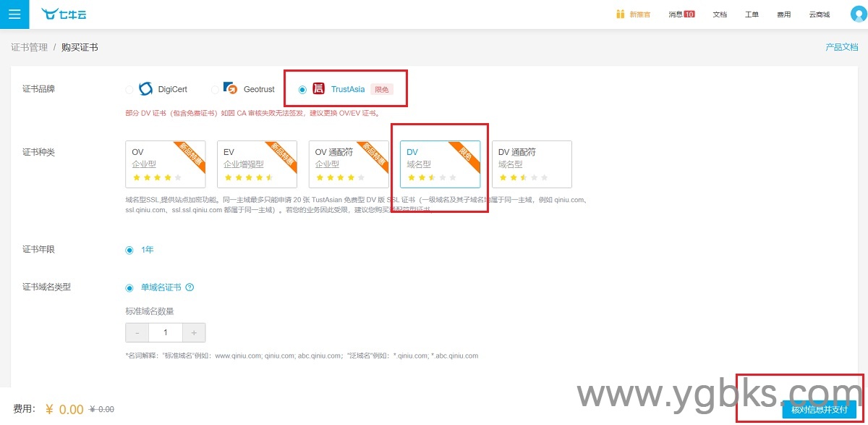Click the message count badge 10
Viewport: 868px width, 425px height.
(689, 14)
